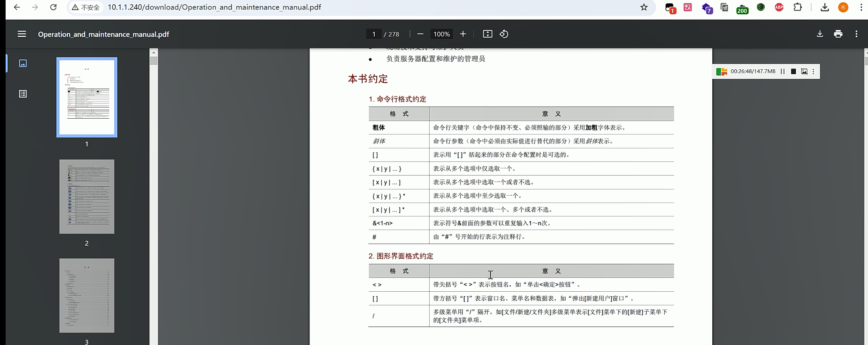Click the heading 1. 命令行格式约定

(x=397, y=99)
